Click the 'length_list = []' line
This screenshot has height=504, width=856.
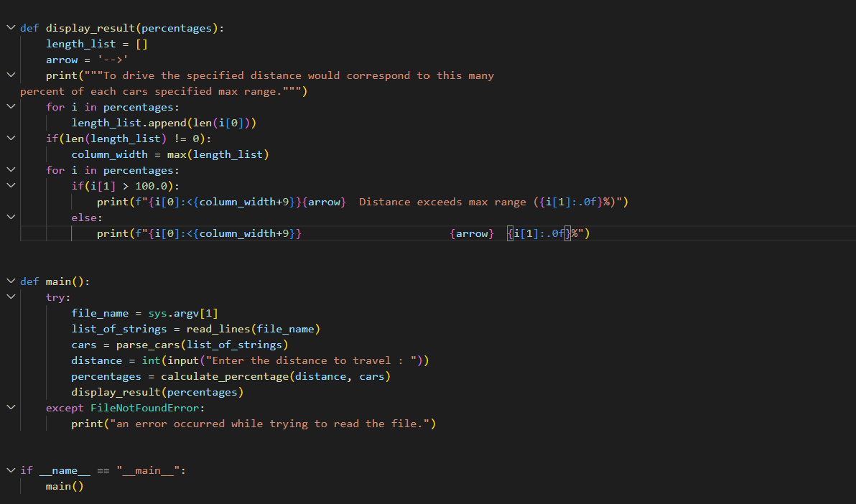click(97, 44)
